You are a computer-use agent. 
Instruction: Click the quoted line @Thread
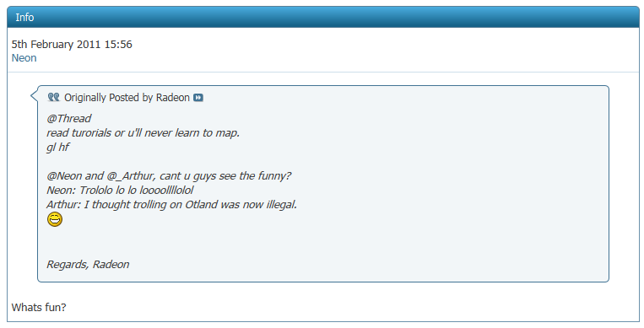click(69, 119)
